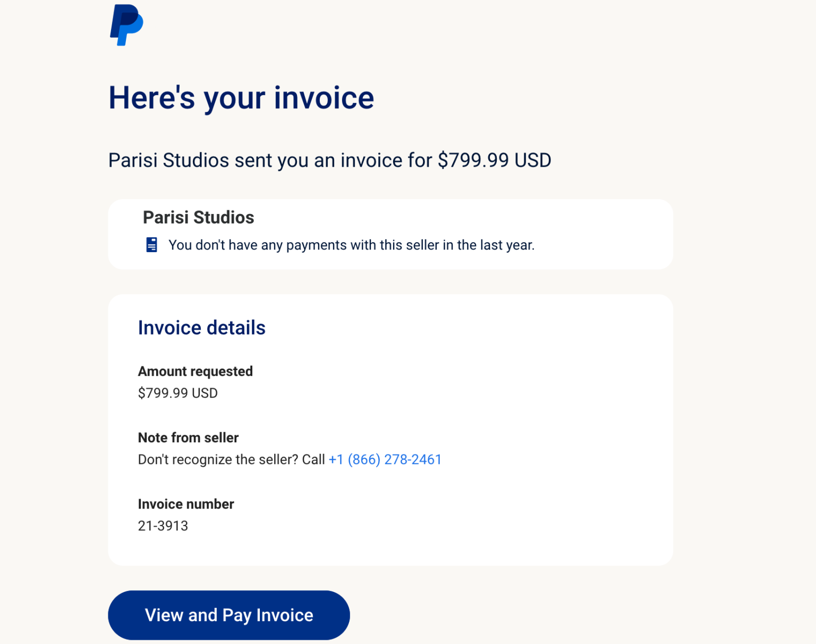Viewport: 816px width, 644px height.
Task: Select the Parisi Studios seller name
Action: (x=198, y=217)
